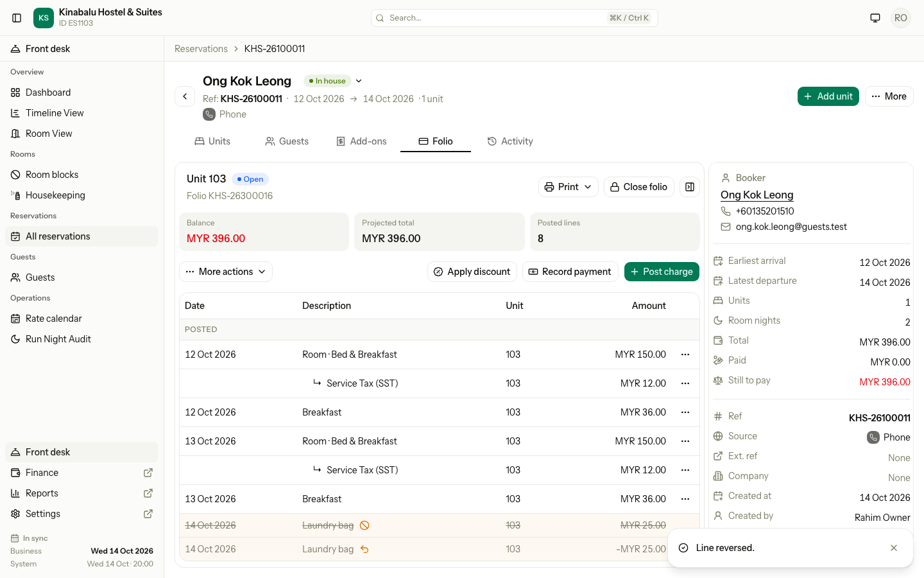
Task: Expand the In house status dropdown
Action: click(x=359, y=81)
